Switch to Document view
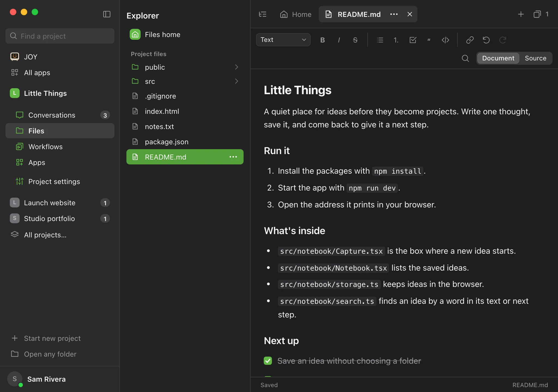This screenshot has height=392, width=558. pos(498,58)
